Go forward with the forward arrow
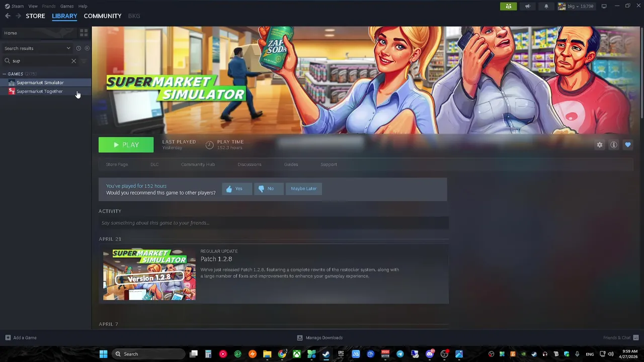Screen dimensions: 644x362 [18, 16]
